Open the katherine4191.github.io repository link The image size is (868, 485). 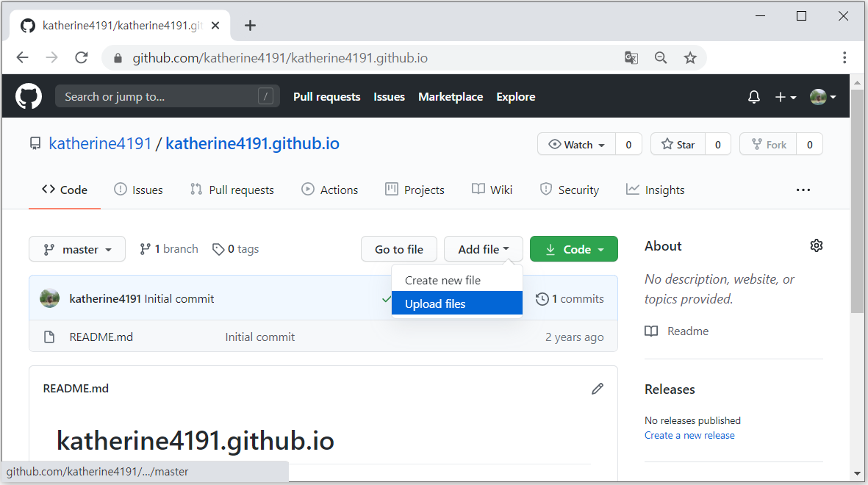point(252,143)
